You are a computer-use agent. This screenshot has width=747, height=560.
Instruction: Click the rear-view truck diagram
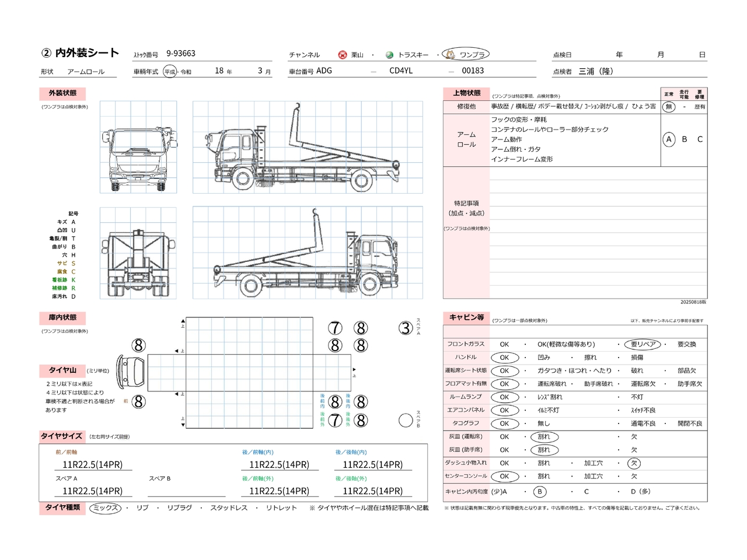point(138,253)
